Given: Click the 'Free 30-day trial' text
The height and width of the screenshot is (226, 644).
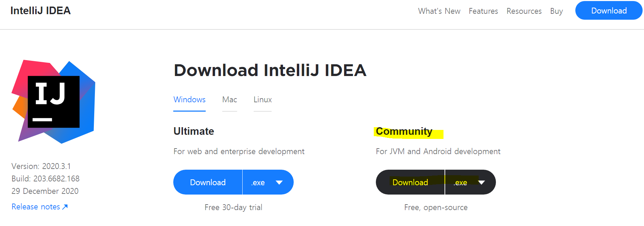Looking at the screenshot, I should tap(233, 207).
